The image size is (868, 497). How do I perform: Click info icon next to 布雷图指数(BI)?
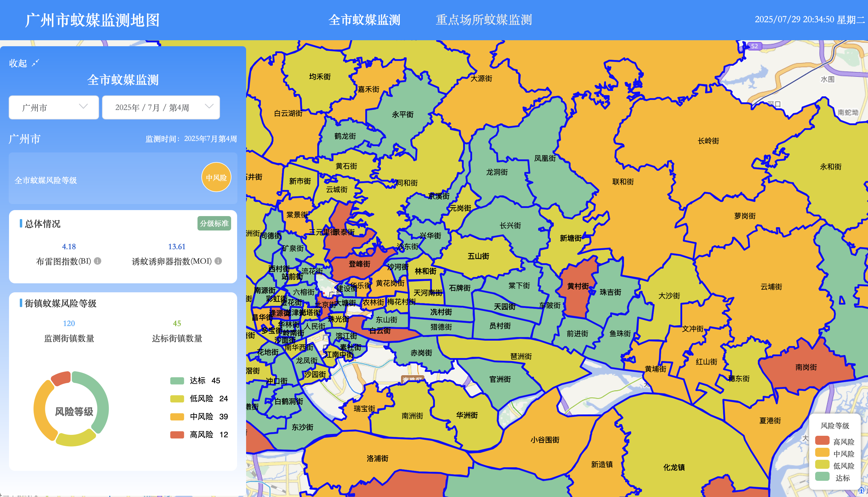pyautogui.click(x=98, y=261)
